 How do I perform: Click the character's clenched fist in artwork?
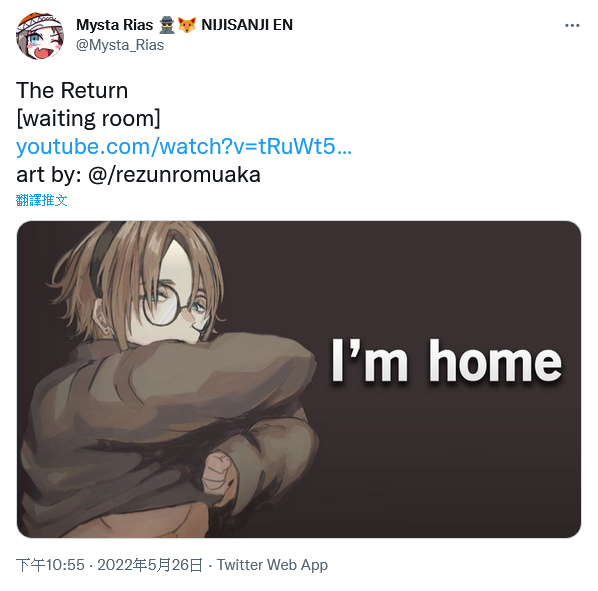coord(217,471)
